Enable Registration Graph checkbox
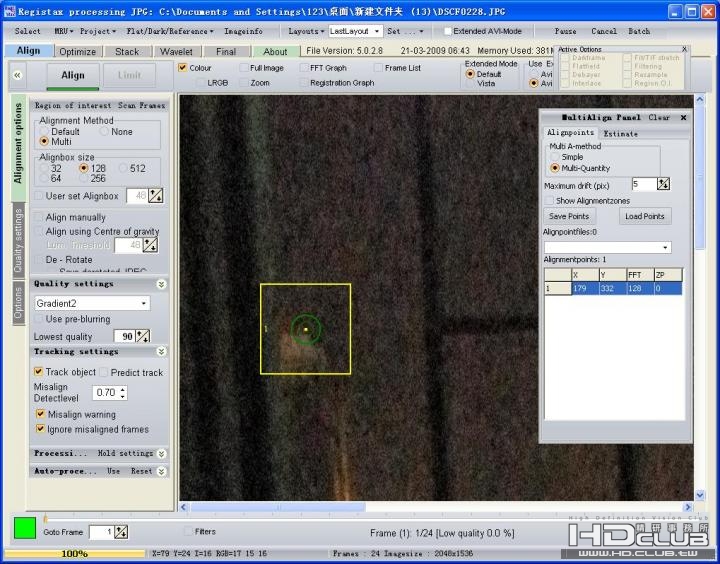The height and width of the screenshot is (564, 720). pyautogui.click(x=304, y=83)
